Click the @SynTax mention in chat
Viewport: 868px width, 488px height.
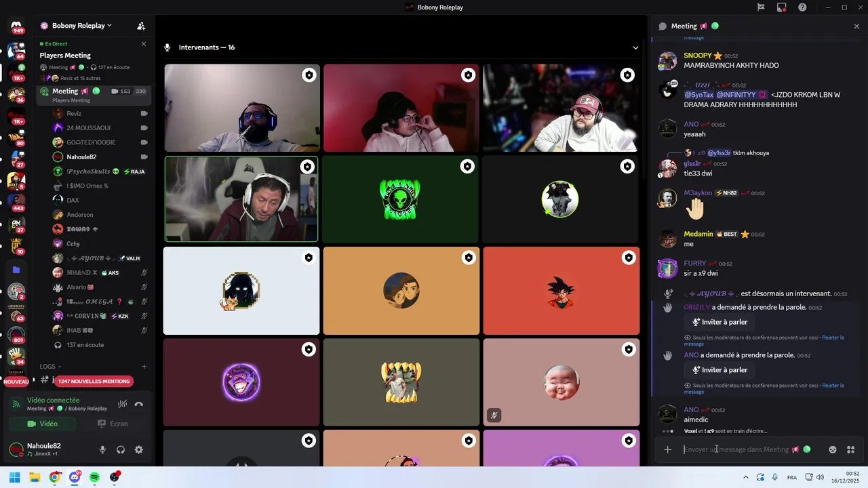[x=698, y=95]
